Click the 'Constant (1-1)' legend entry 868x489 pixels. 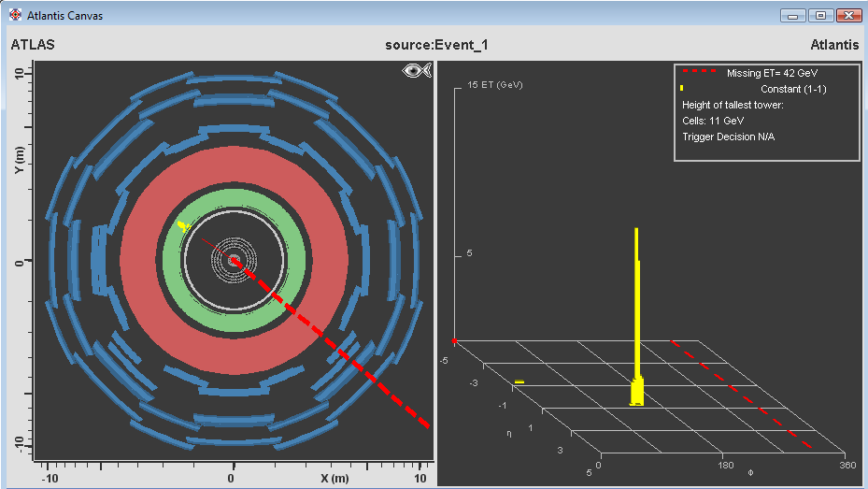pyautogui.click(x=792, y=89)
